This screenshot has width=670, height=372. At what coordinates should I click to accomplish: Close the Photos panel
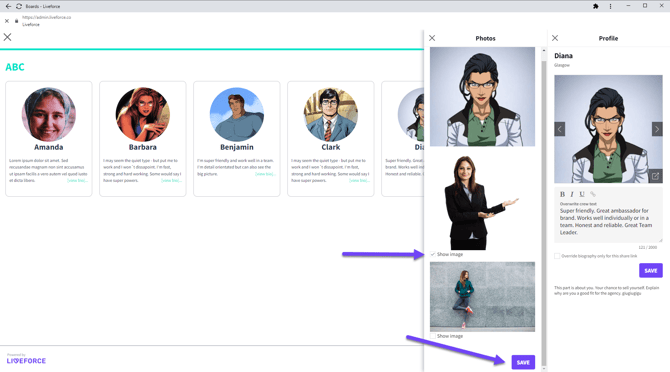pos(432,38)
